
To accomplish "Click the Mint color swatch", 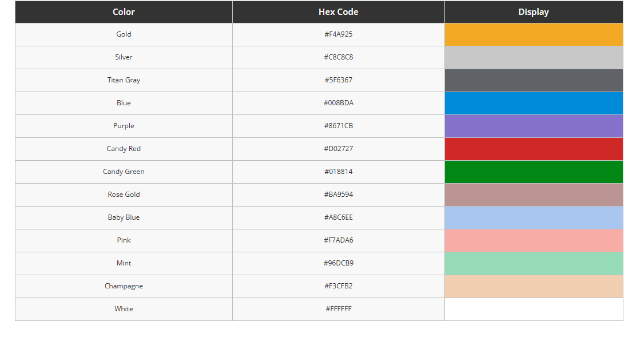I will (534, 263).
